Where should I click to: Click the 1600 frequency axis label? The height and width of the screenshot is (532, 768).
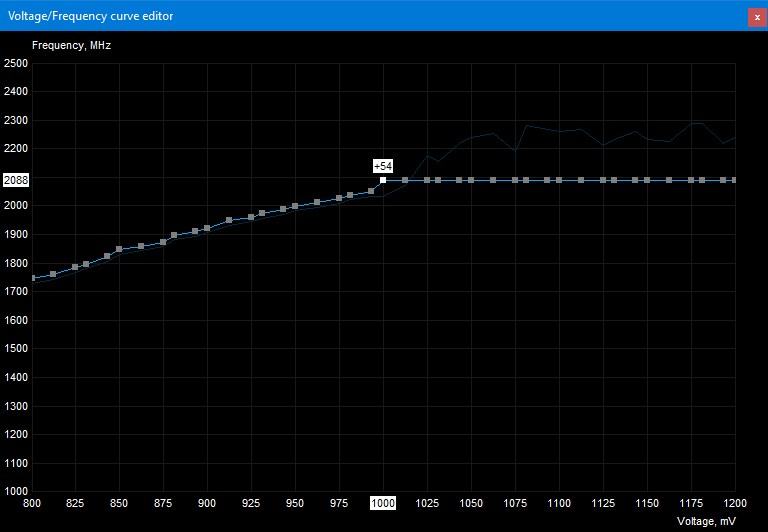click(16, 320)
